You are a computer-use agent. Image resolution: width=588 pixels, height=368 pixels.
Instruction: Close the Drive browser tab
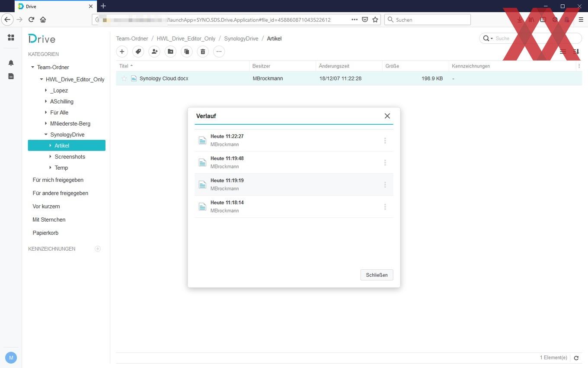[x=90, y=6]
